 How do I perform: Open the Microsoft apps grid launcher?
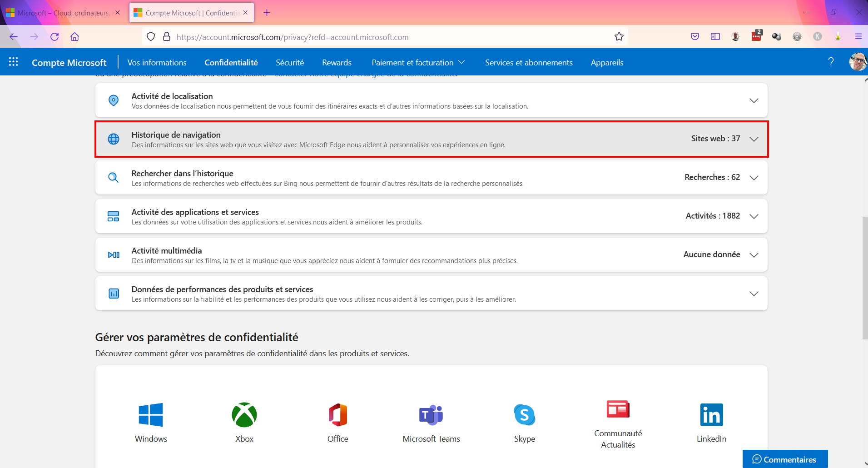click(x=14, y=62)
